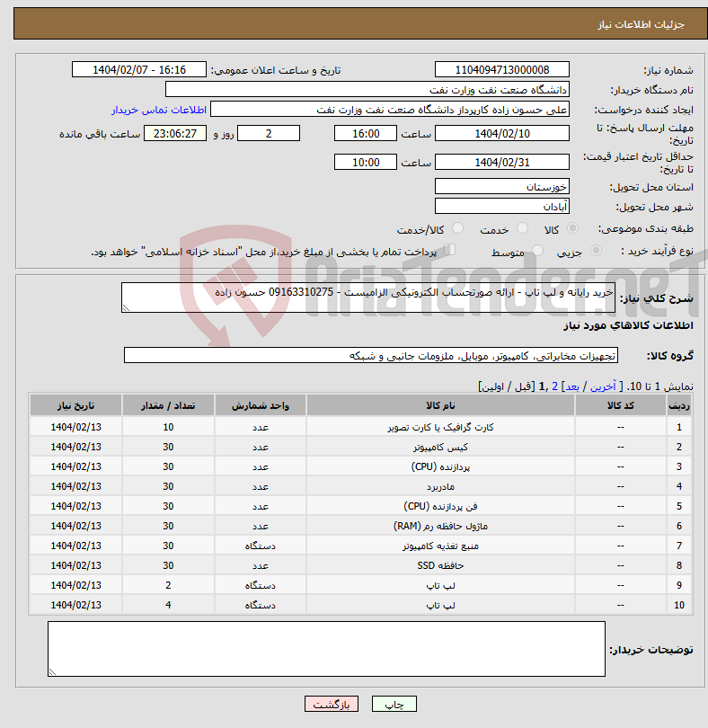The image size is (708, 728).
Task: Click the تعداد / مقدار column header
Action: pyautogui.click(x=168, y=405)
